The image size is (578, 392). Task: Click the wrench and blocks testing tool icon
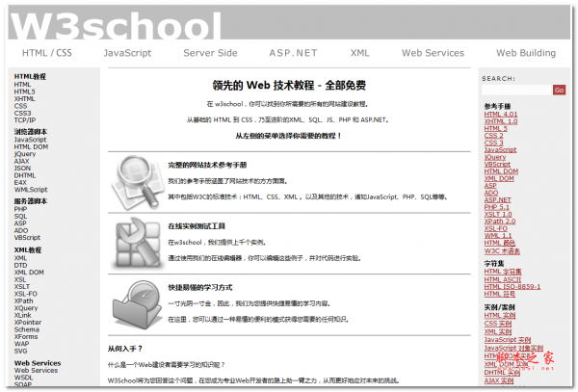pos(138,243)
